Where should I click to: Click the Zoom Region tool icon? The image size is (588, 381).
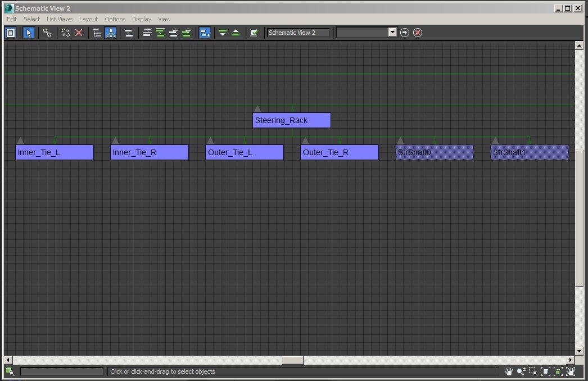coord(532,371)
